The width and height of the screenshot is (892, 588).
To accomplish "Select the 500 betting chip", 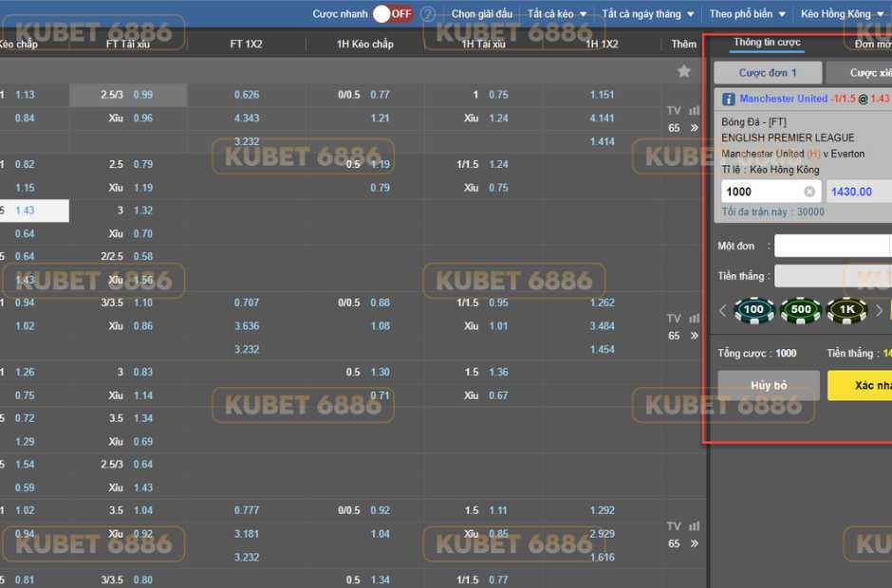I will 800,310.
